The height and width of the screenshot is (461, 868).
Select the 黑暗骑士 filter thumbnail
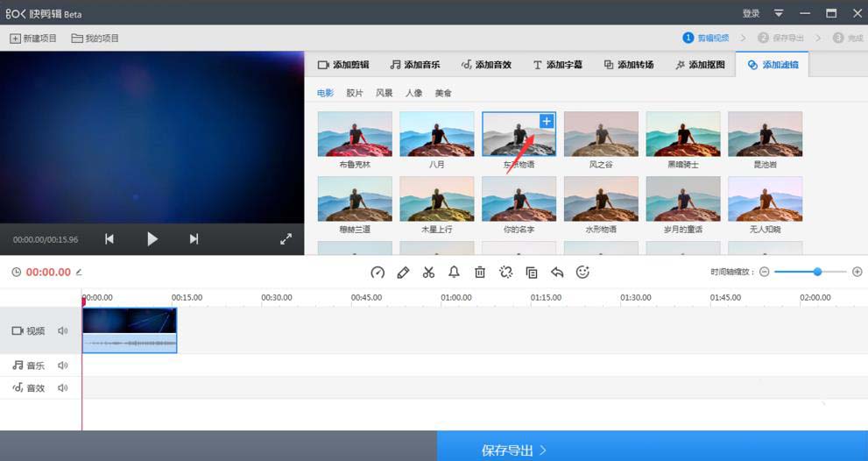tap(683, 140)
